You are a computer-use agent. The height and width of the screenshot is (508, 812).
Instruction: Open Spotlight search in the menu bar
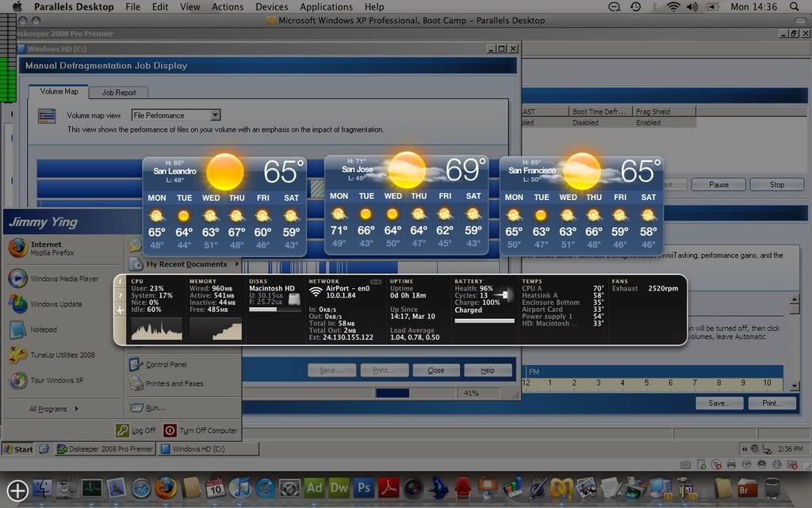click(x=795, y=6)
